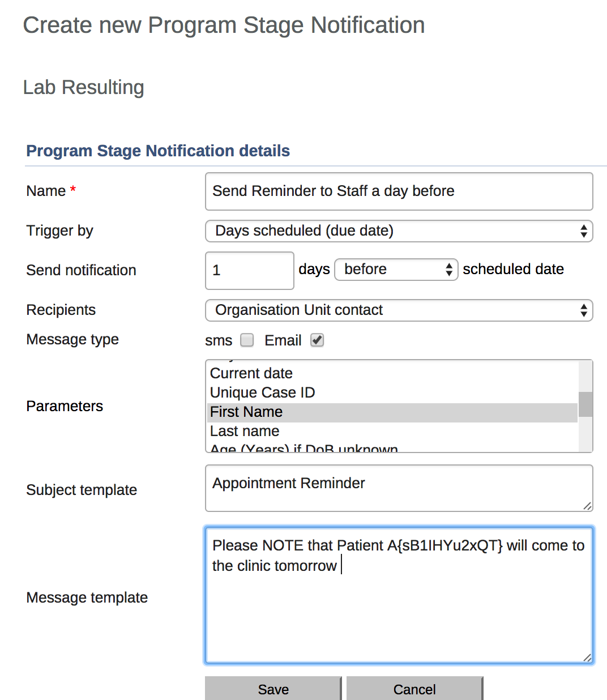Uncheck the Email checkbox
607x700 pixels.
[317, 340]
